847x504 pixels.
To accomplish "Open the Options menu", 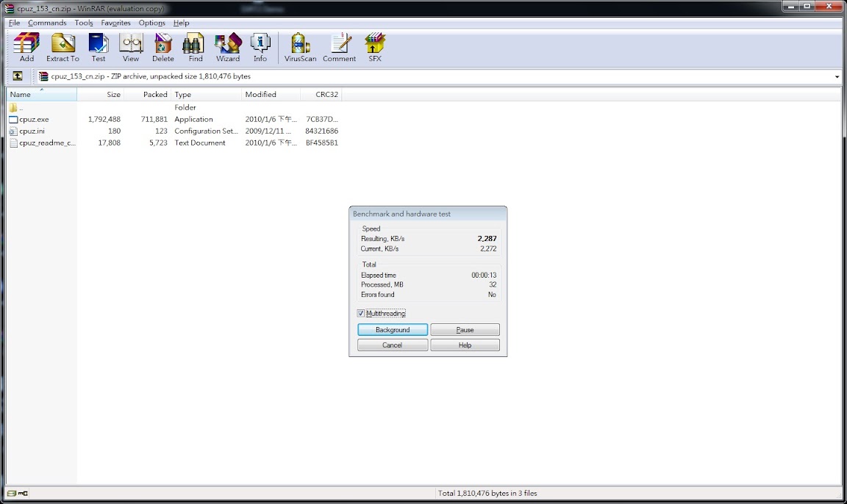I will (151, 23).
